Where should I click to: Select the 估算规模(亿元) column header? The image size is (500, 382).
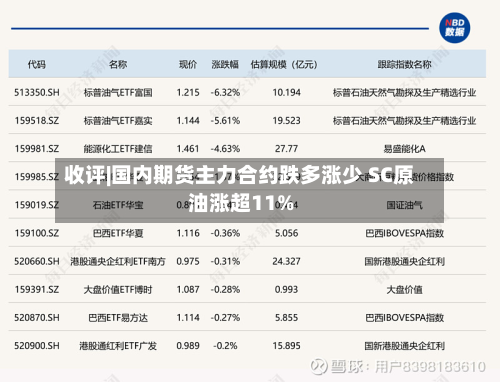[x=284, y=64]
